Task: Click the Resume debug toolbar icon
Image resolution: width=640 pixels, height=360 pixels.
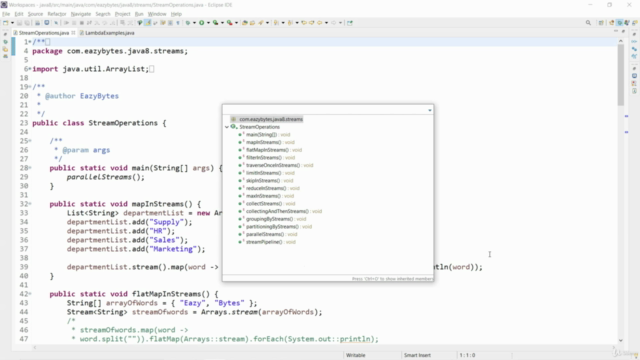Action: 67,23
